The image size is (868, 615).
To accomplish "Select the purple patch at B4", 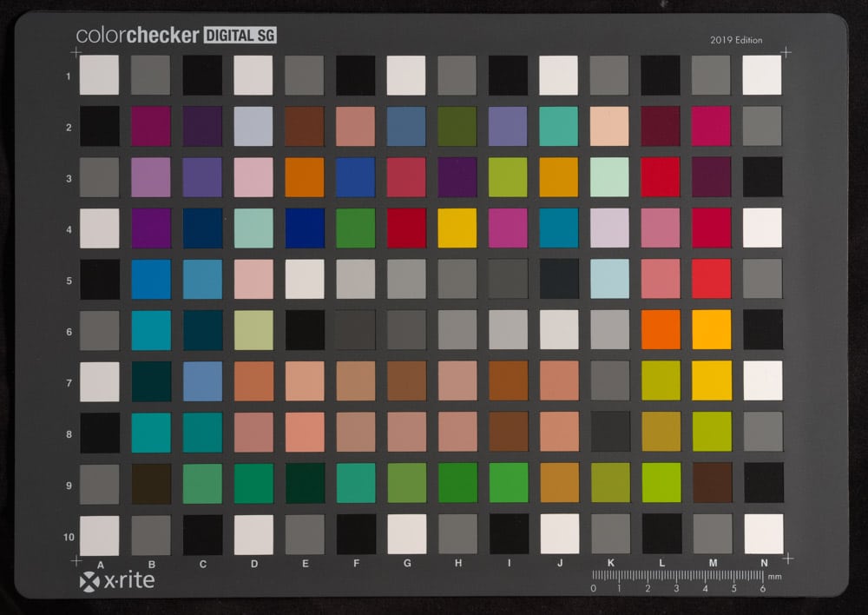I will [151, 228].
